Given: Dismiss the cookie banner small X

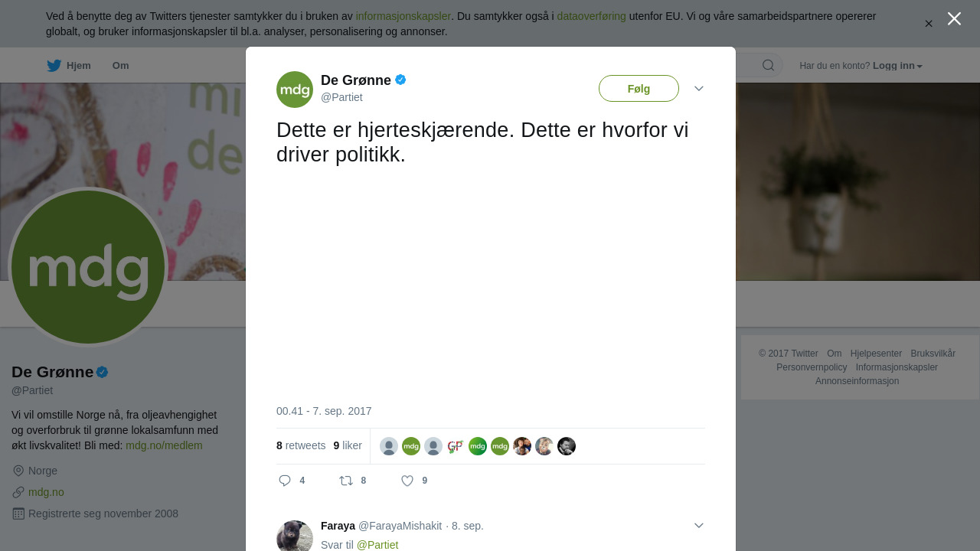Looking at the screenshot, I should pyautogui.click(x=929, y=24).
